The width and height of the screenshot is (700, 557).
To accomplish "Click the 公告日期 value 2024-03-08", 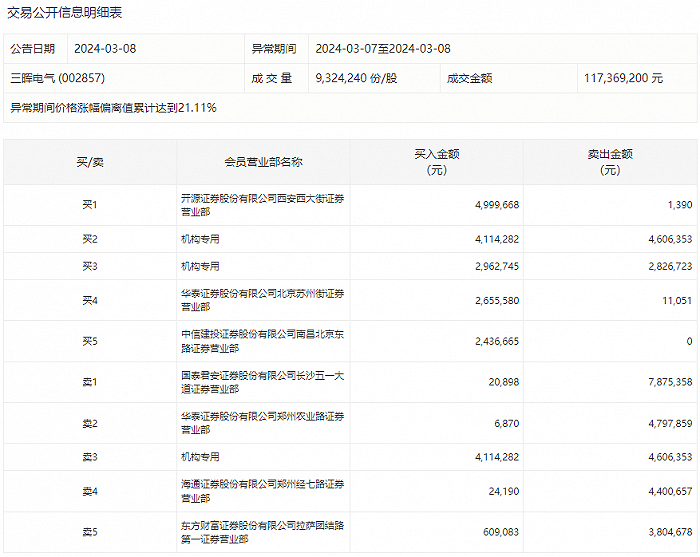I will coord(105,49).
